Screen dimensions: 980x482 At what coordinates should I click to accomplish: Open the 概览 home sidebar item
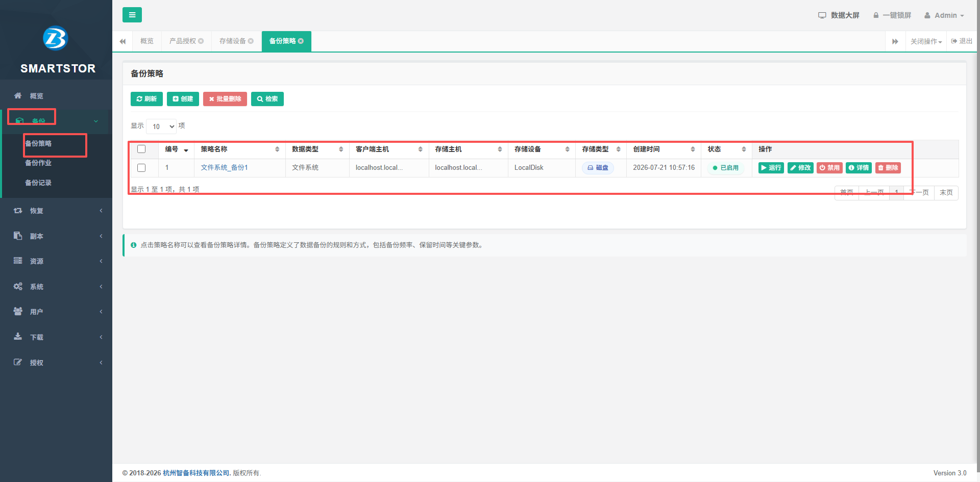[x=36, y=96]
